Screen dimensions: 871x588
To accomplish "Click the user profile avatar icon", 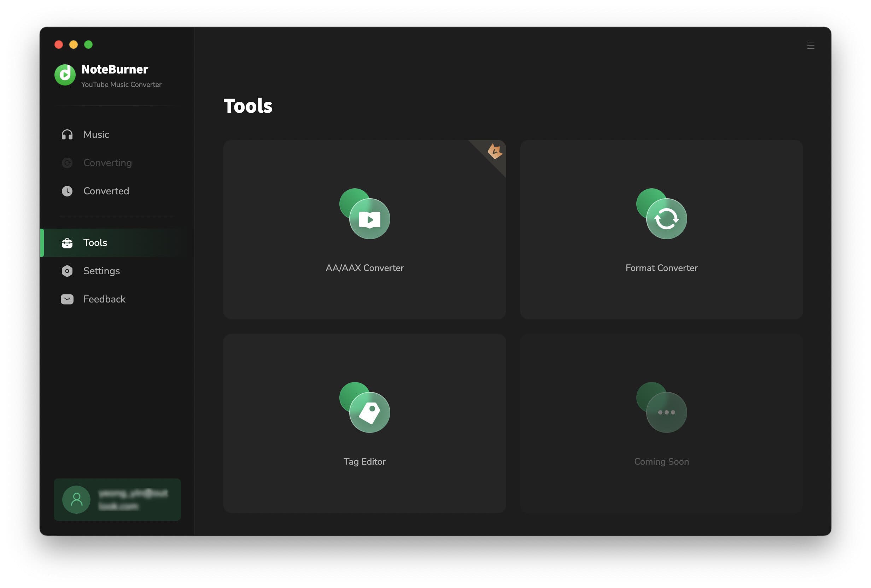I will pyautogui.click(x=76, y=499).
